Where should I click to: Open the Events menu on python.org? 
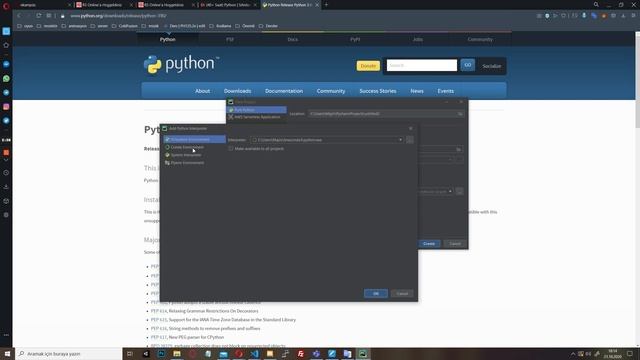click(445, 91)
